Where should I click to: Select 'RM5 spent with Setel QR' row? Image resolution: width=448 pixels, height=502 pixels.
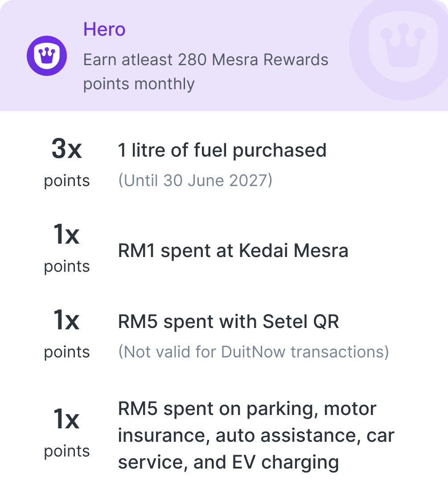click(x=228, y=321)
